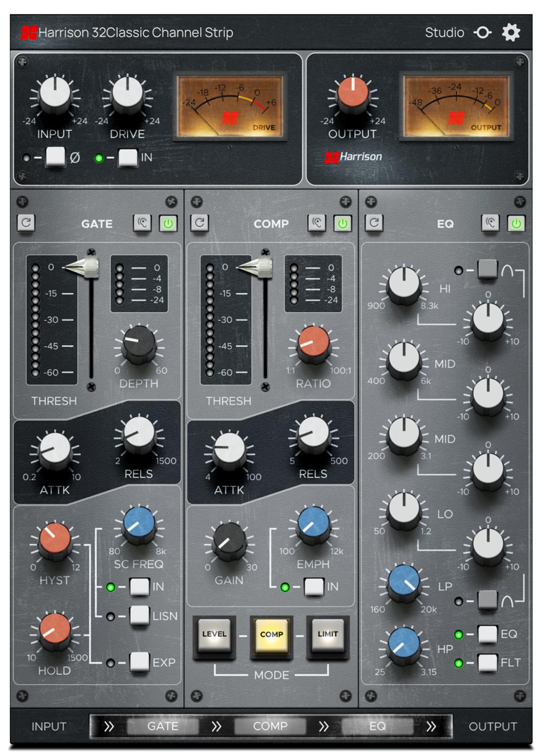Click the OUTPUT label in signal chain bar
This screenshot has height=756, width=542.
point(493,726)
